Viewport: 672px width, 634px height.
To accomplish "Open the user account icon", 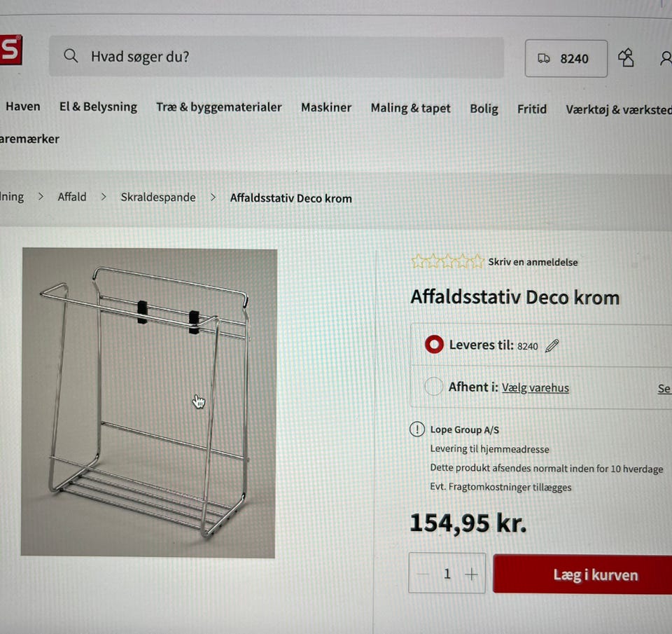I will pos(666,58).
